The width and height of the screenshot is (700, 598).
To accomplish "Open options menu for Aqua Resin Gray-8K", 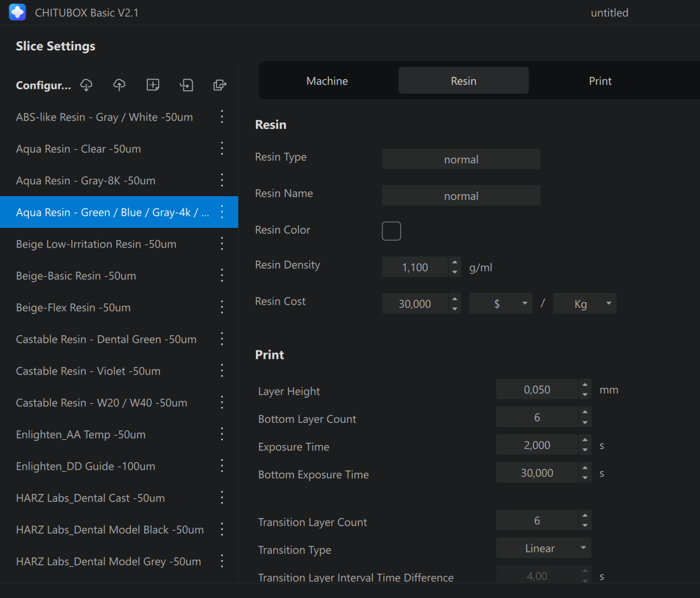I will (x=222, y=180).
